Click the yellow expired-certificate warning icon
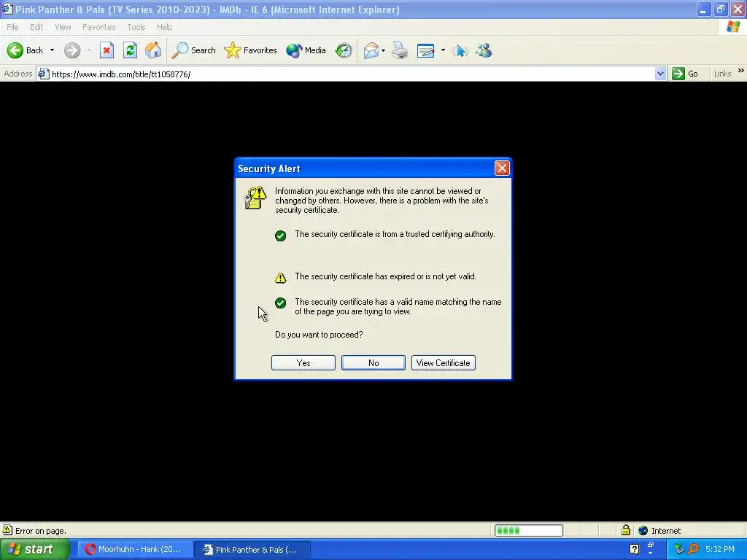Screen dimensions: 747x560 281,278
